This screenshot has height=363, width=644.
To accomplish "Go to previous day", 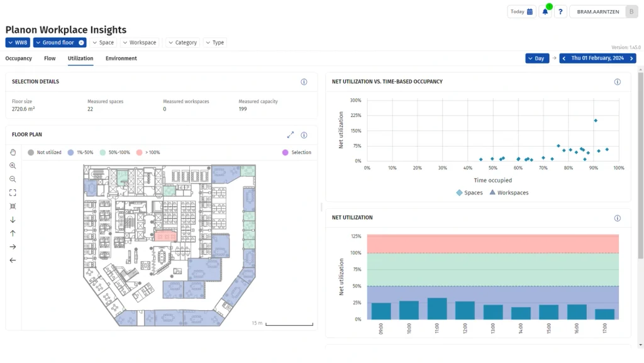I will point(564,59).
